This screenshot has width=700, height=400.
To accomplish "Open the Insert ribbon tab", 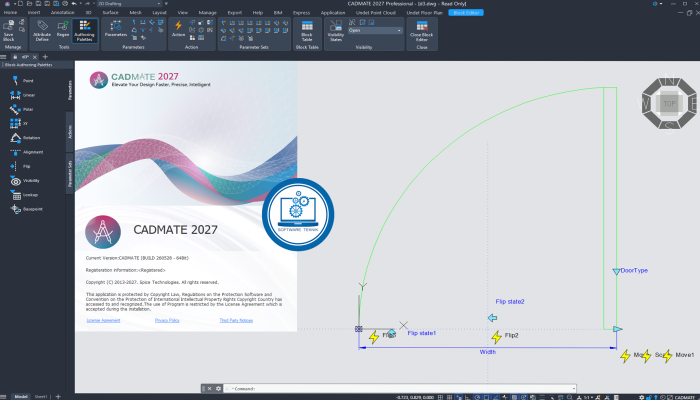I will click(x=34, y=12).
